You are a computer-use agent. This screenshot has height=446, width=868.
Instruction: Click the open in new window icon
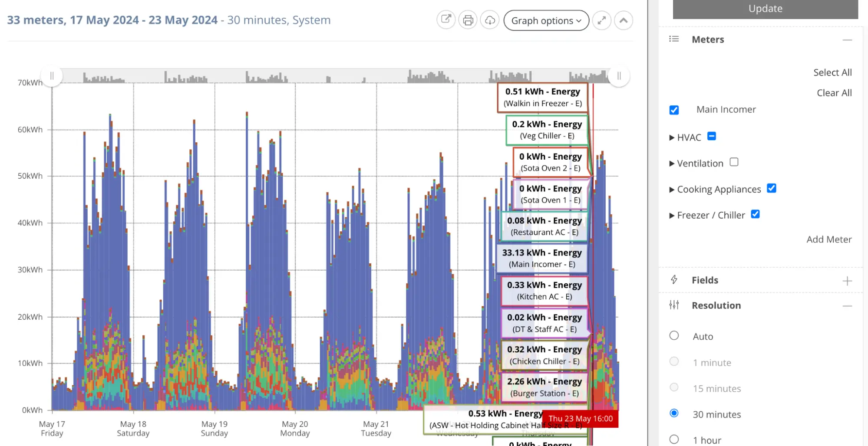click(x=446, y=20)
